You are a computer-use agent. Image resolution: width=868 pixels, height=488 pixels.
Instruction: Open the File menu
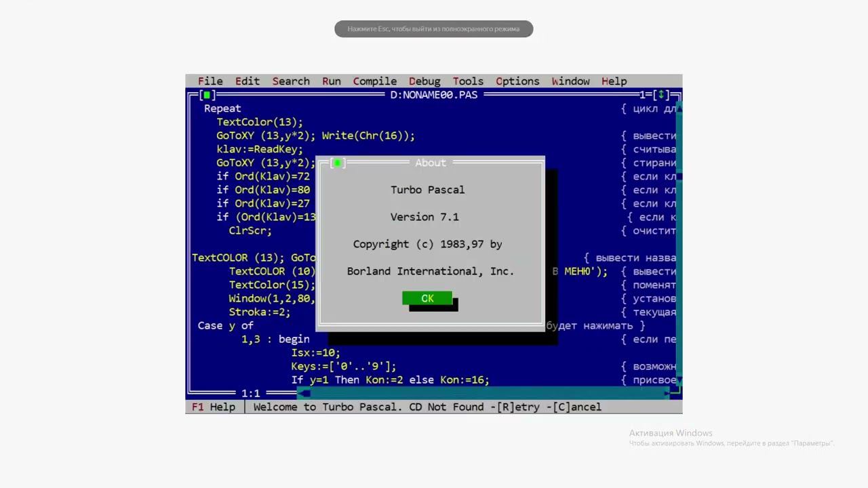(x=210, y=81)
